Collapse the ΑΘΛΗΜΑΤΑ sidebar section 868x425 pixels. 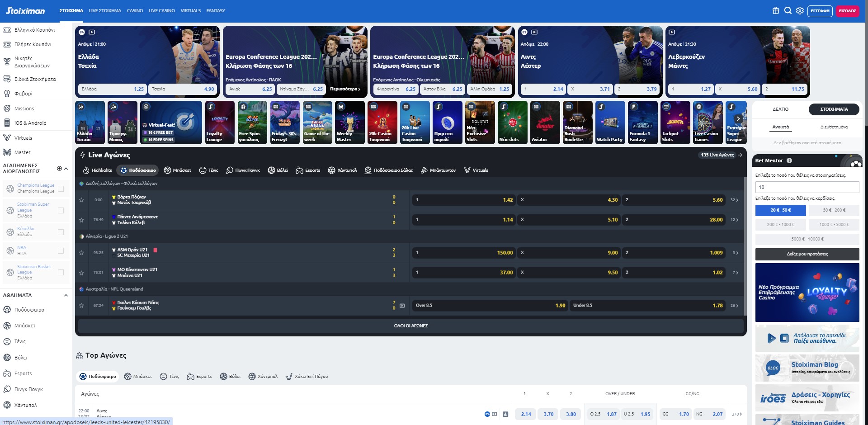(x=66, y=295)
